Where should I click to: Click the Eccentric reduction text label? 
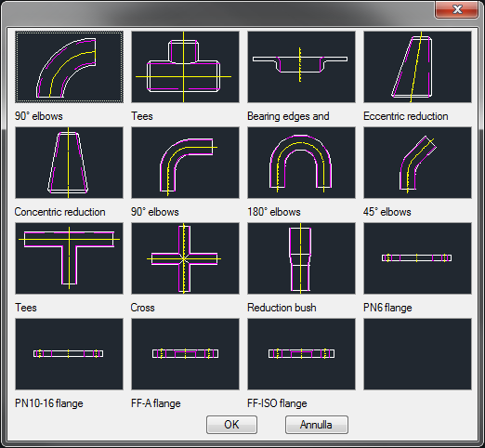[x=406, y=116]
